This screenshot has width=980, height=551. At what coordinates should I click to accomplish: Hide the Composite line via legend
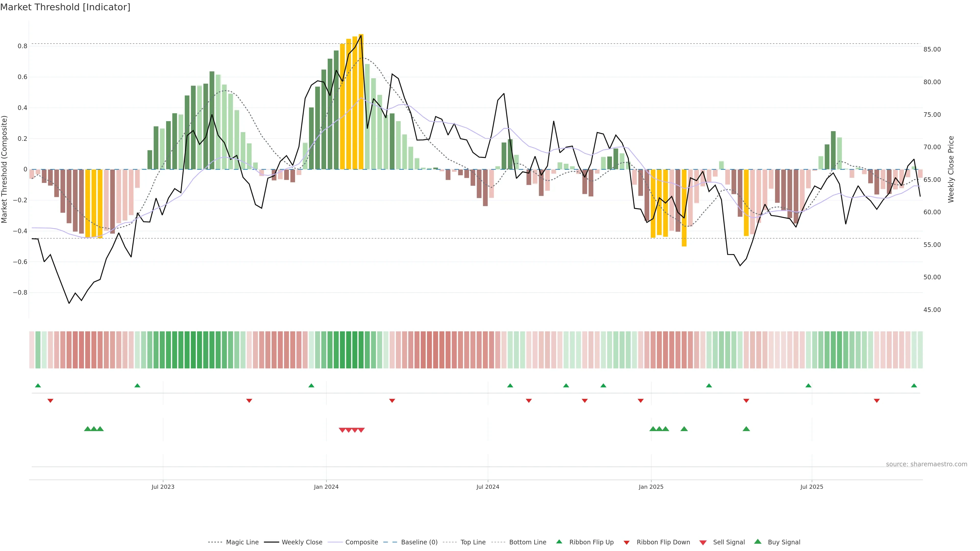click(361, 542)
